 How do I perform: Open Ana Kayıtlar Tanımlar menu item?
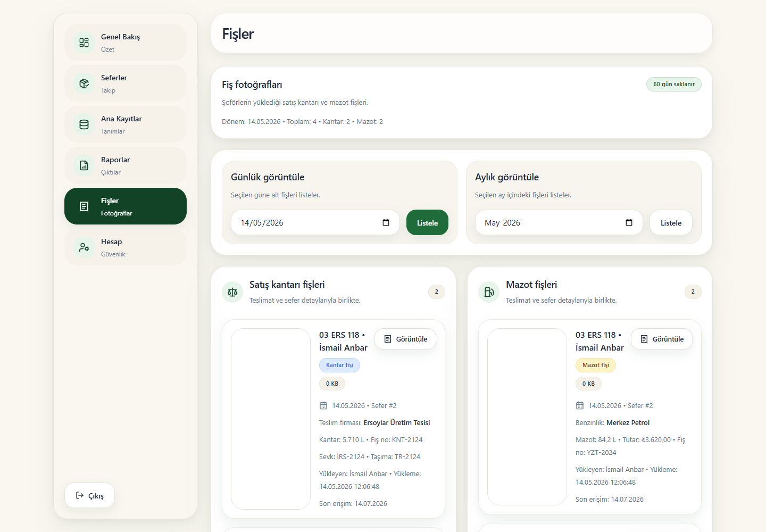click(126, 124)
